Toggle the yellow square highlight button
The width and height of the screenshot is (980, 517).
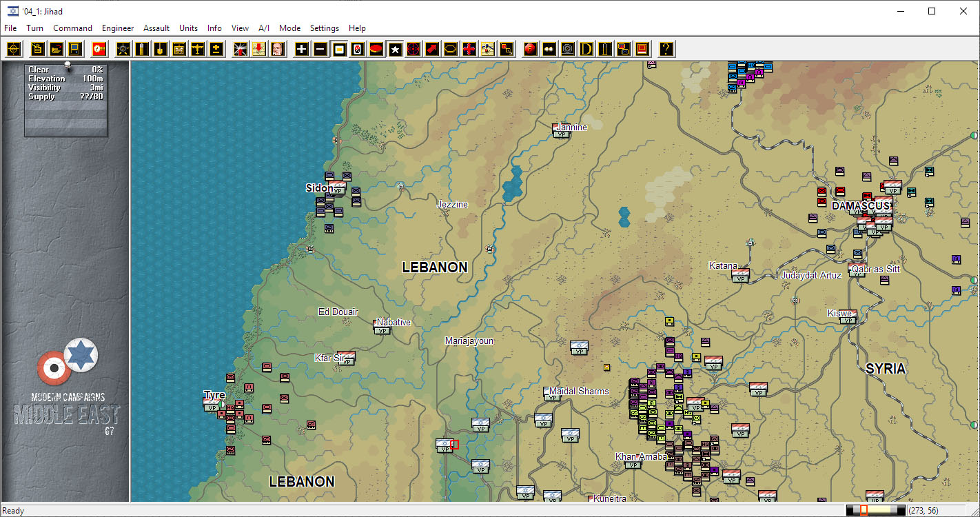click(339, 49)
